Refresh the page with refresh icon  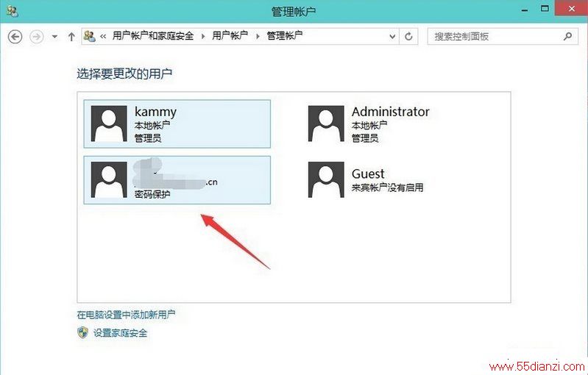408,36
